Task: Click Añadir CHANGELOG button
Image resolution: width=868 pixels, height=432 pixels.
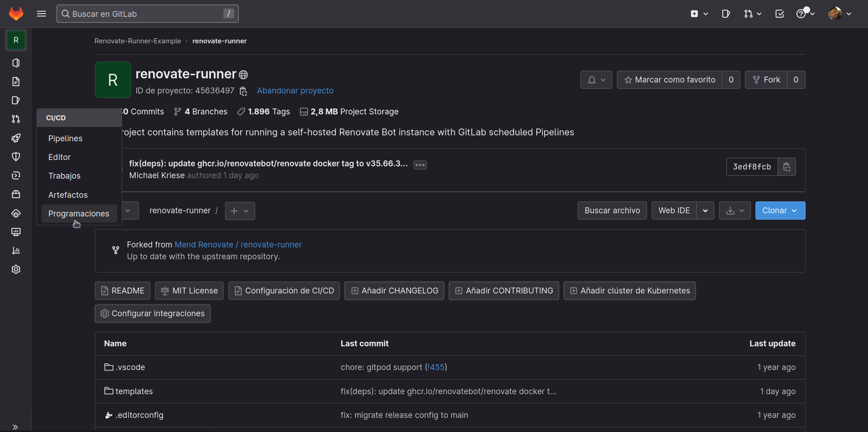Action: [x=394, y=291]
